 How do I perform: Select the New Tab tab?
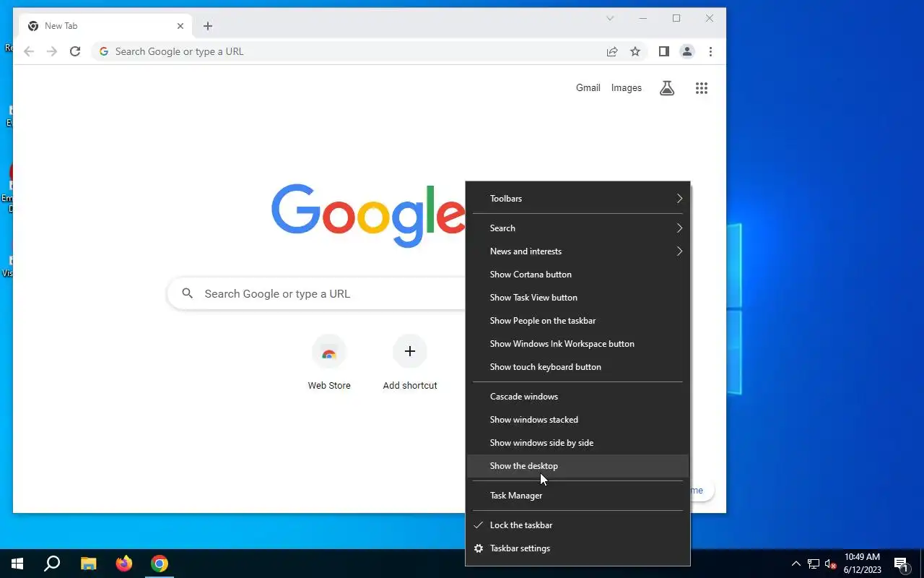coord(105,26)
